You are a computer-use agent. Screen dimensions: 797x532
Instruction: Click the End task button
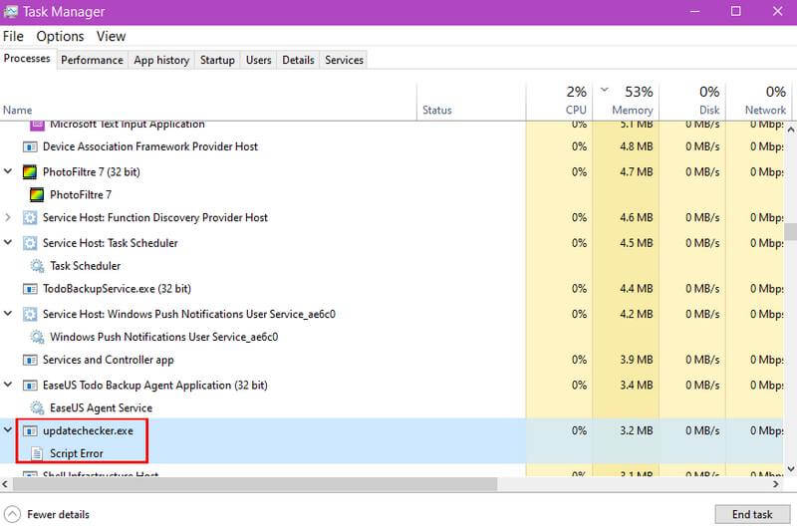(x=752, y=514)
